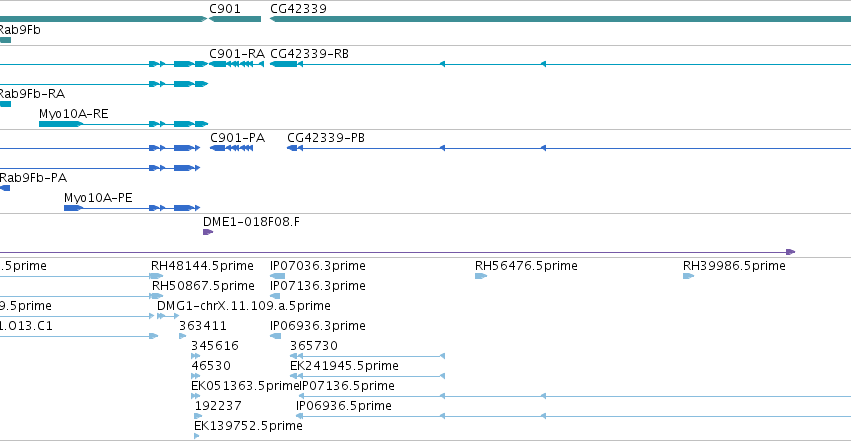The height and width of the screenshot is (441, 851).
Task: Select the 345616 EST arrowhead
Action: tap(195, 356)
